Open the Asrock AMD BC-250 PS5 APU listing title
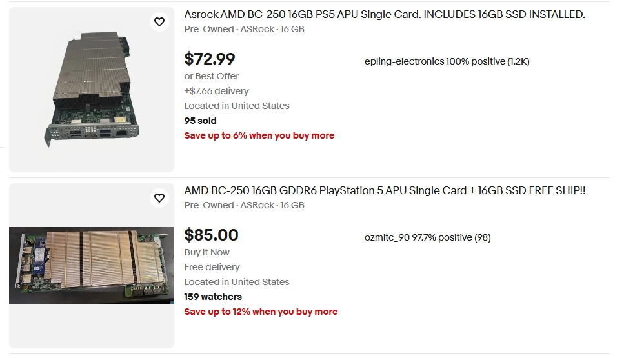This screenshot has height=358, width=644. [x=385, y=14]
